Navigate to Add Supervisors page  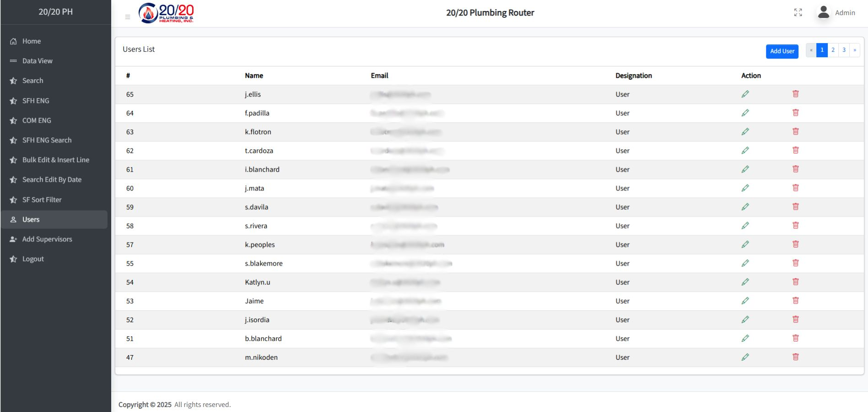pyautogui.click(x=47, y=239)
